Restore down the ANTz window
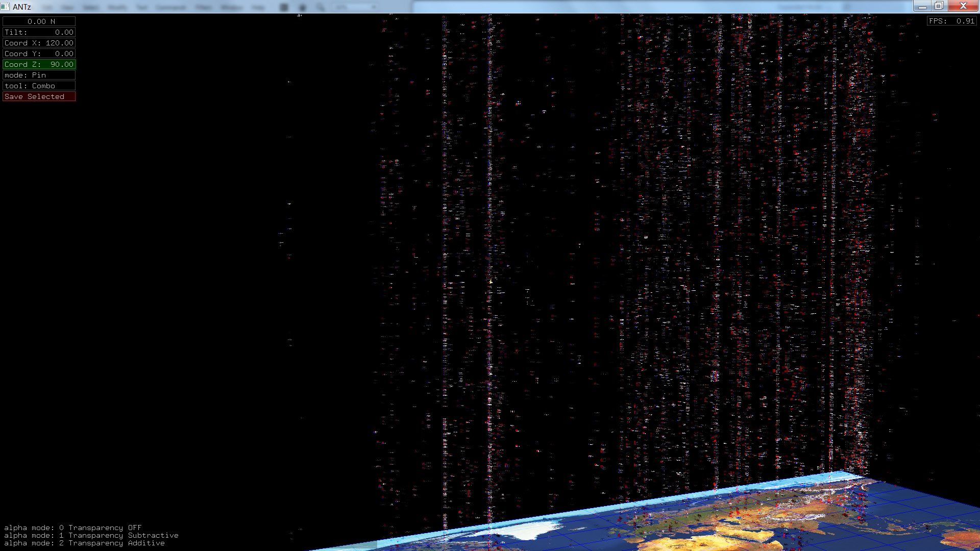The width and height of the screenshot is (980, 551). 939,6
